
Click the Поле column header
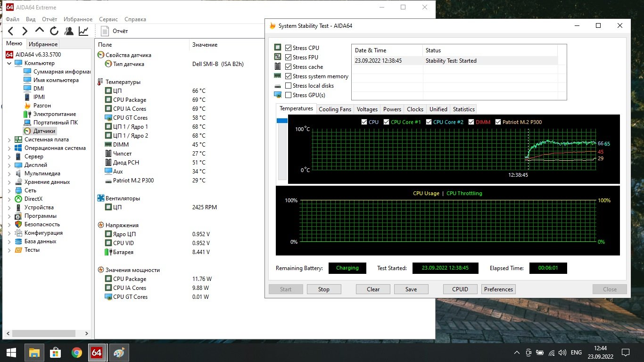(105, 45)
